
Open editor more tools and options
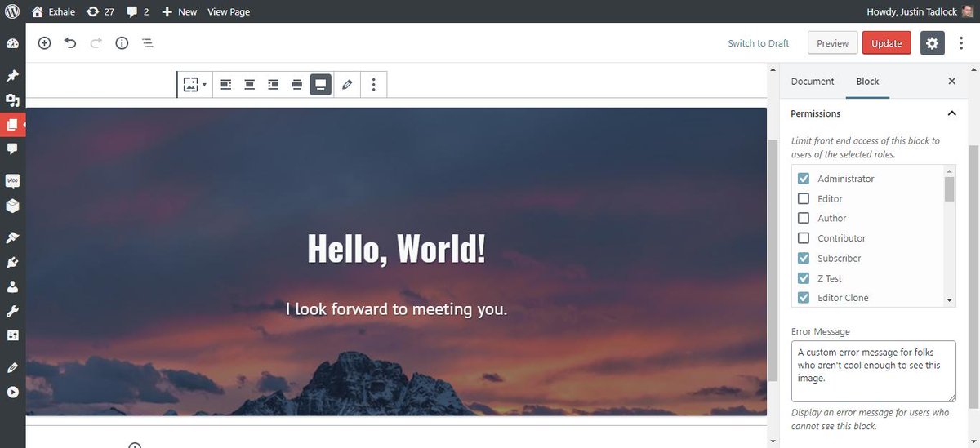pyautogui.click(x=961, y=43)
